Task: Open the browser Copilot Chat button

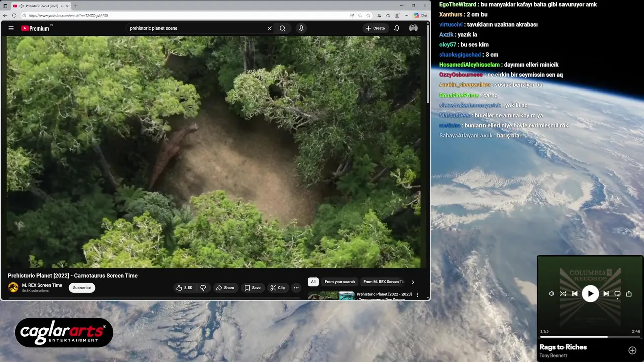Action: [x=421, y=15]
